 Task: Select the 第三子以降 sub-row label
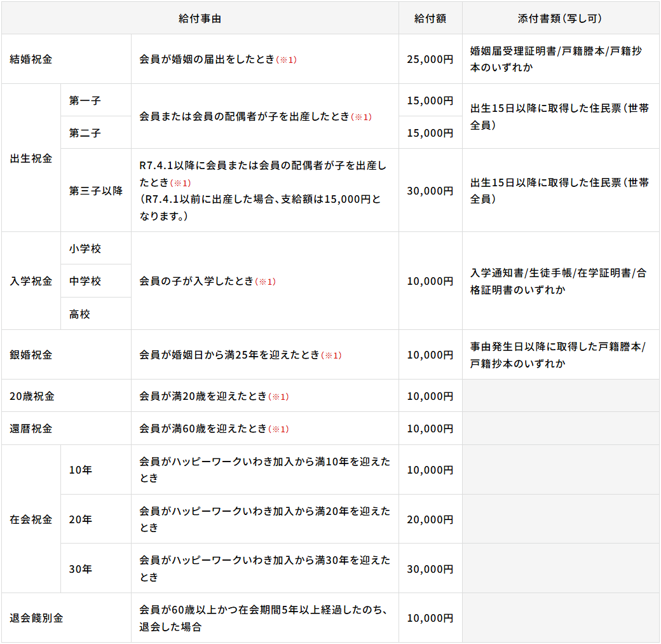95,191
